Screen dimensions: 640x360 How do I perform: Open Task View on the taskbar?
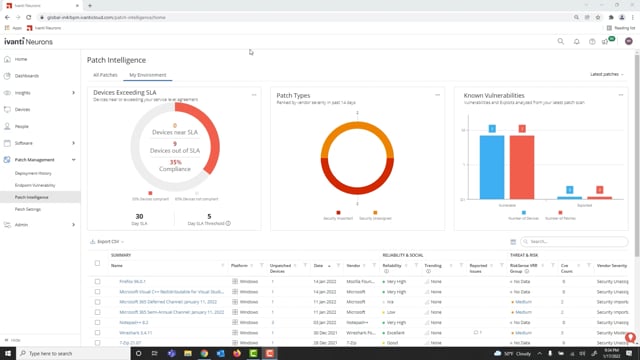coord(154,353)
